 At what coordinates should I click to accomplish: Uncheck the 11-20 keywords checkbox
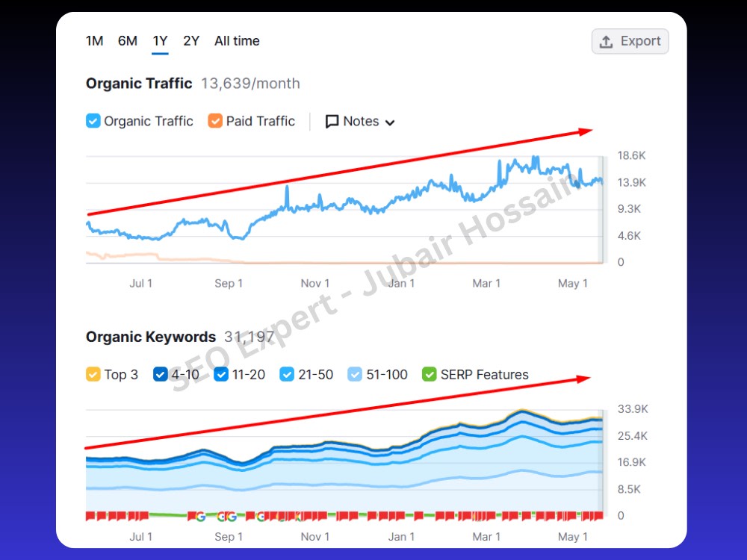221,374
